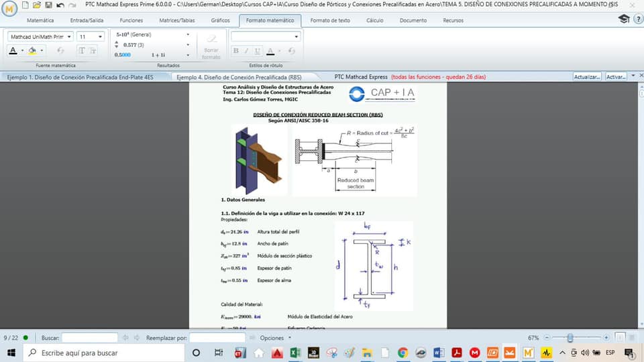The width and height of the screenshot is (644, 362).
Task: Open Word from the taskbar
Action: point(439,353)
